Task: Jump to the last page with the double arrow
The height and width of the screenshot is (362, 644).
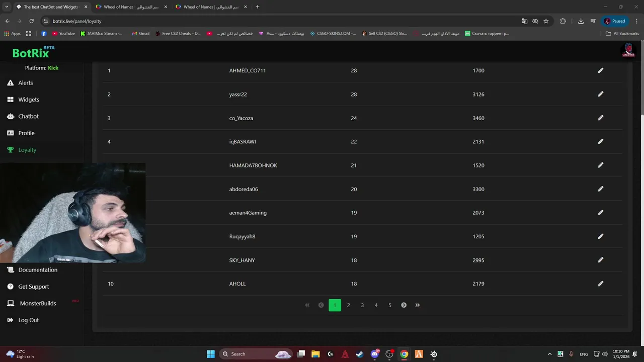Action: coord(418,305)
